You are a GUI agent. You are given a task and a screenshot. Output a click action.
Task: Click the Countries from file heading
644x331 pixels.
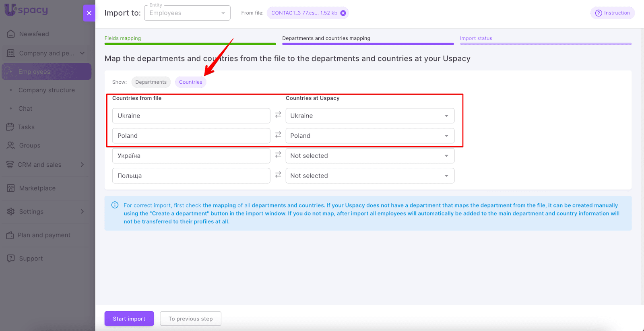[137, 98]
